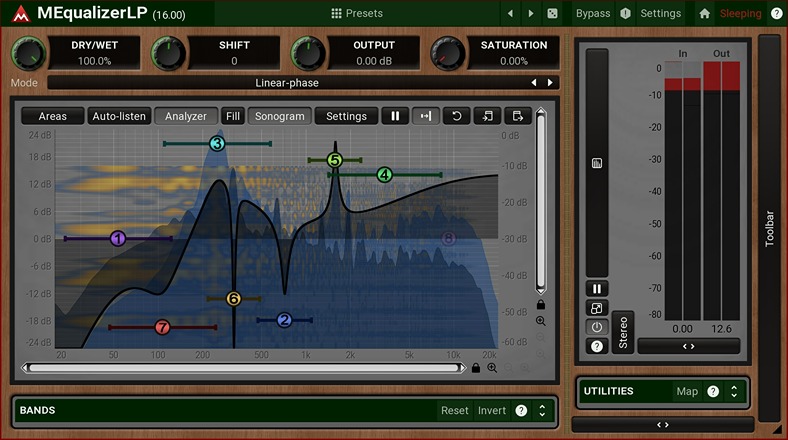The image size is (788, 440).
Task: Edit the Dry/Wet 100.0% value field
Action: 94,61
